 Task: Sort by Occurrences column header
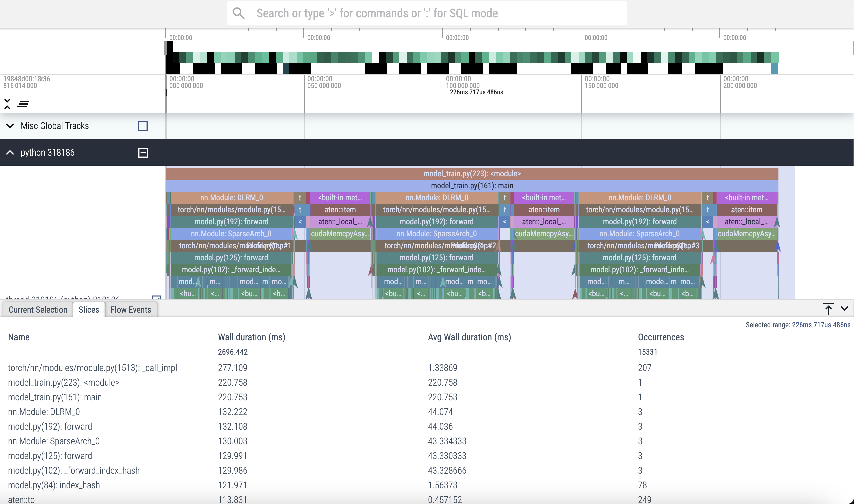(x=660, y=337)
